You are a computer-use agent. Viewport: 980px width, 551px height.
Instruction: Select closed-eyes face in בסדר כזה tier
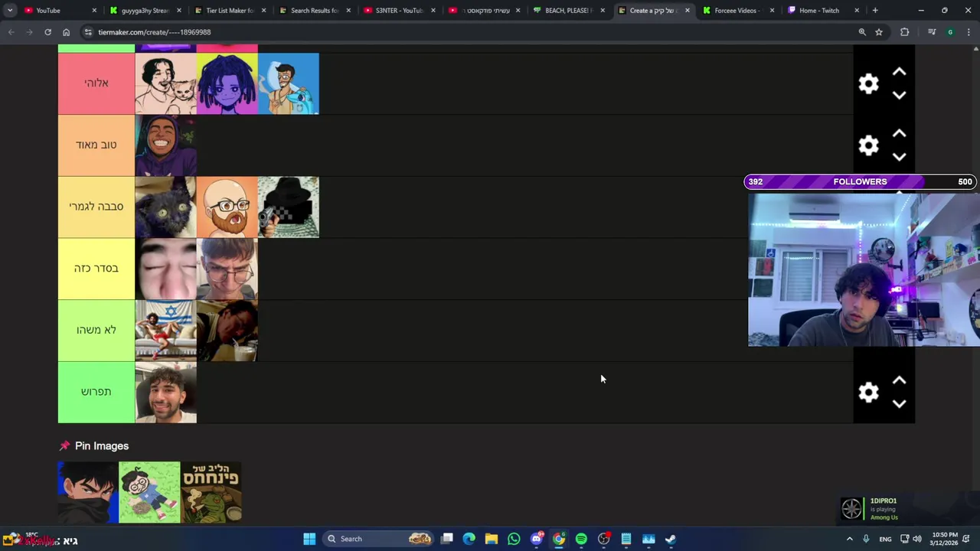click(x=166, y=269)
